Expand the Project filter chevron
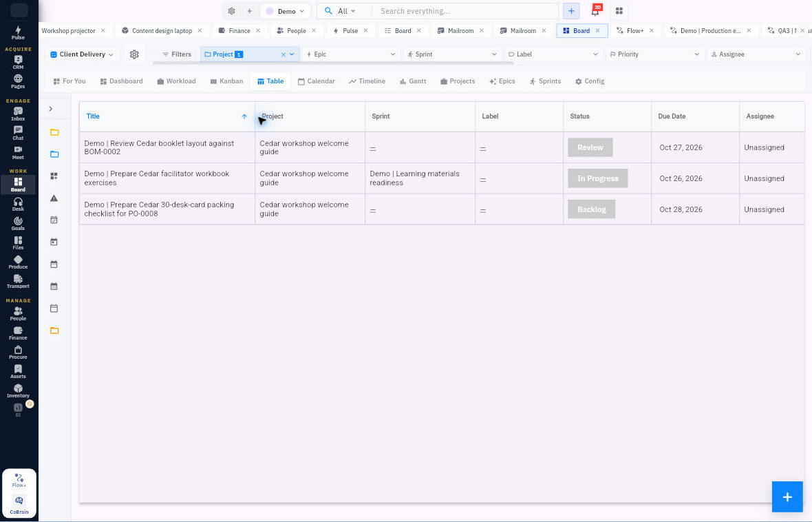 point(292,54)
